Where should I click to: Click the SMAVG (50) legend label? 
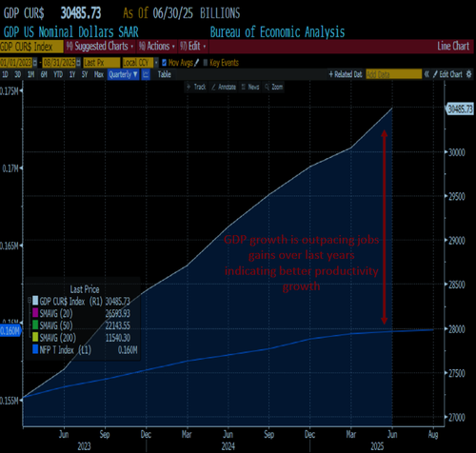pyautogui.click(x=56, y=325)
